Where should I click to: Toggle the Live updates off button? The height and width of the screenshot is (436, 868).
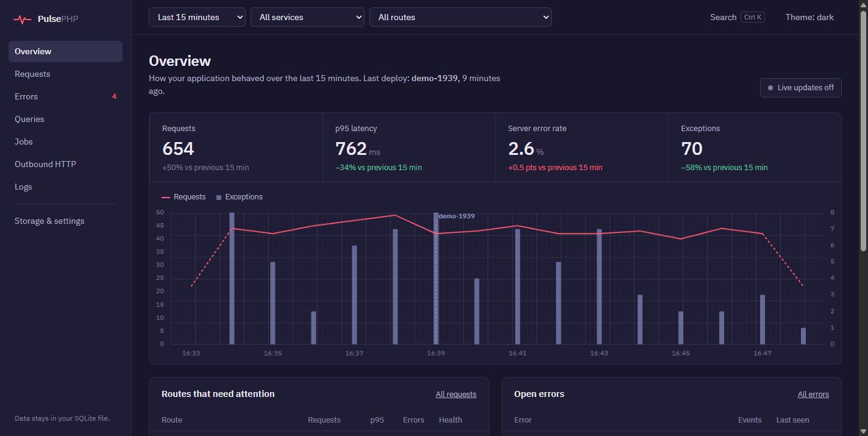(800, 88)
